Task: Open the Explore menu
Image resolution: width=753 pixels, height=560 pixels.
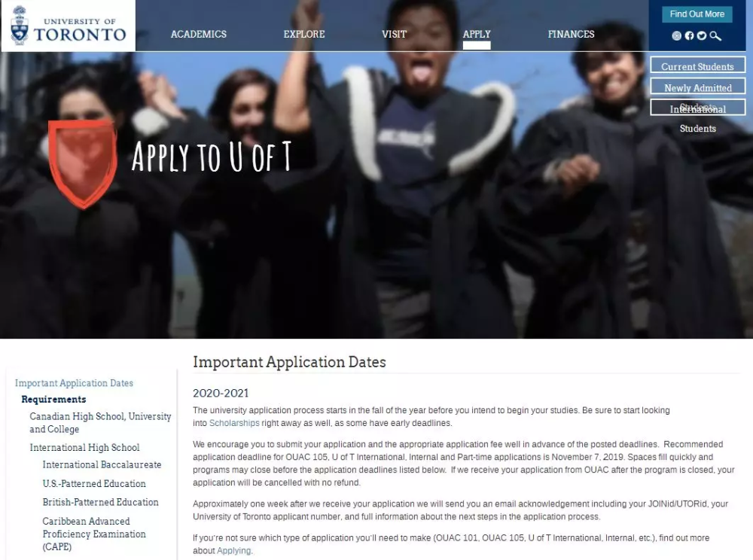Action: coord(304,34)
